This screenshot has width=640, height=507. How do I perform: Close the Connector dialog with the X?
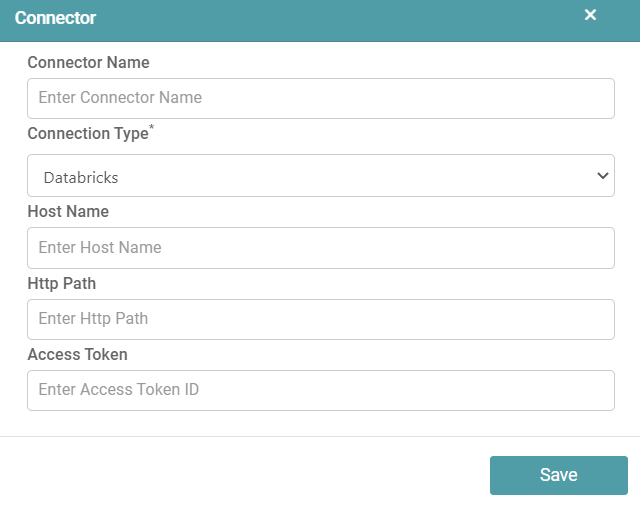(590, 15)
